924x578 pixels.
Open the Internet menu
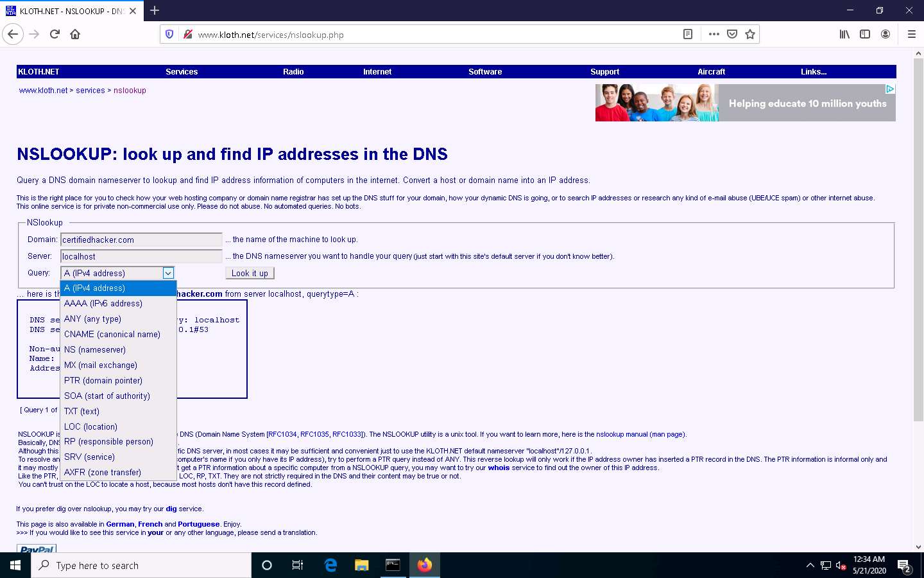(x=377, y=72)
